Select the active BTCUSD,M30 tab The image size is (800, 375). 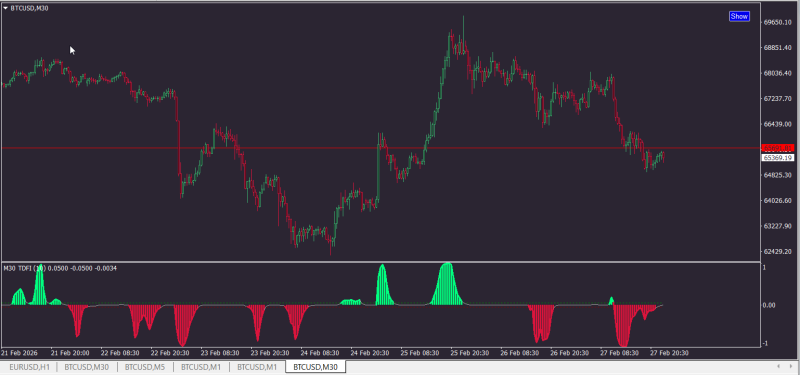(315, 367)
